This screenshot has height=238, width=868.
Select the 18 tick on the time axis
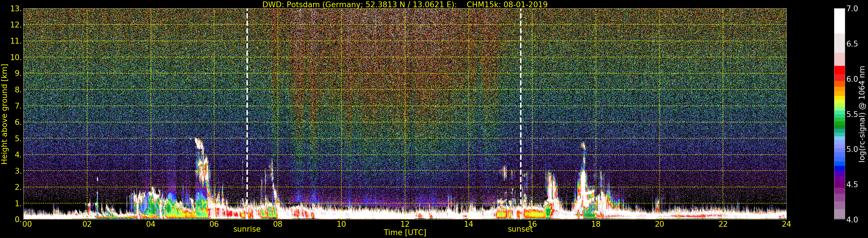point(596,224)
